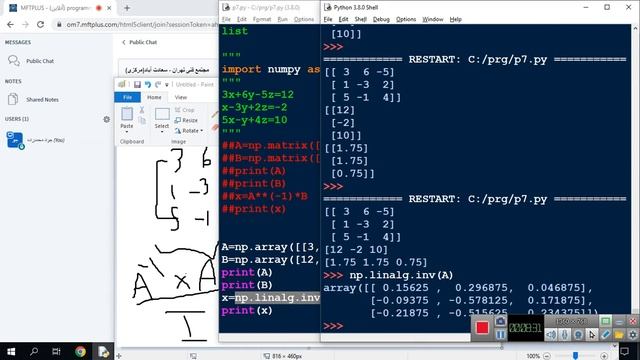This screenshot has width=640, height=360.
Task: Redo action in Paint quick toolbar
Action: tap(158, 84)
